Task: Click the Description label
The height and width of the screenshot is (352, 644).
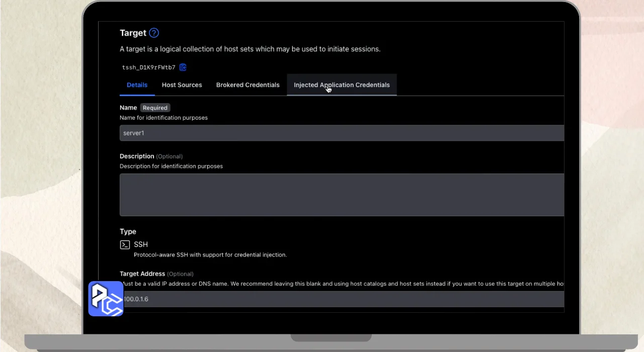Action: [137, 156]
